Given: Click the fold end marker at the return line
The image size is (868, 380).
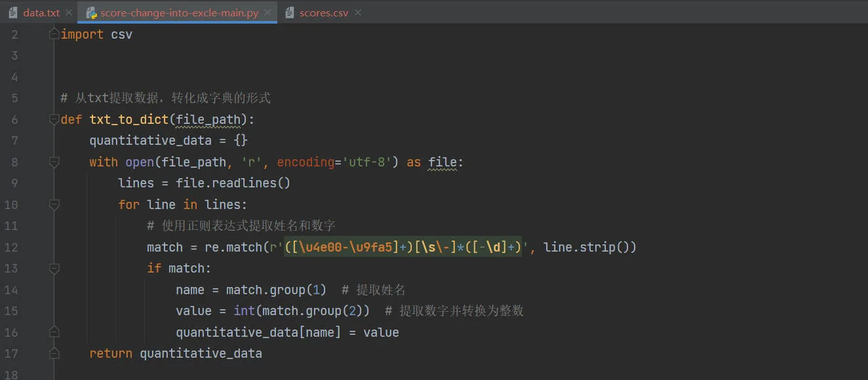Looking at the screenshot, I should (x=54, y=354).
